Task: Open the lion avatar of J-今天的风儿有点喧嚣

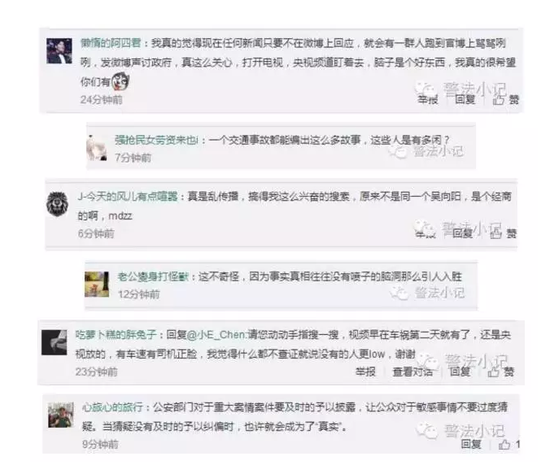Action: (x=57, y=204)
